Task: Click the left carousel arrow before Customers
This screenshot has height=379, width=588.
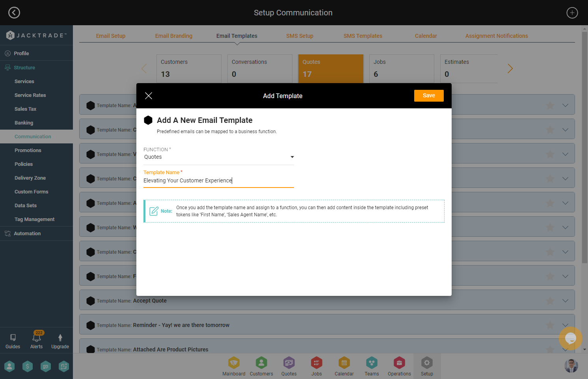Action: pos(144,69)
